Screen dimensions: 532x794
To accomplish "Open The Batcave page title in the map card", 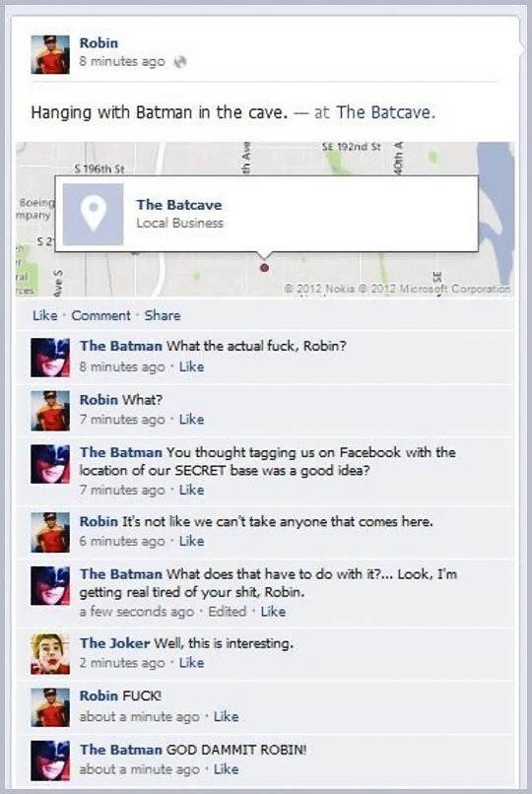I will (x=178, y=205).
